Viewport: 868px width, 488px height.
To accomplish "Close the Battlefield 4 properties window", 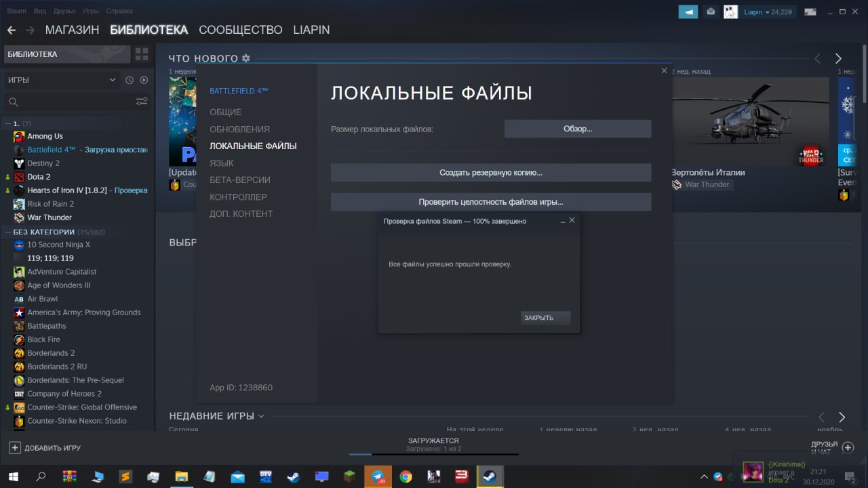I will coord(664,70).
